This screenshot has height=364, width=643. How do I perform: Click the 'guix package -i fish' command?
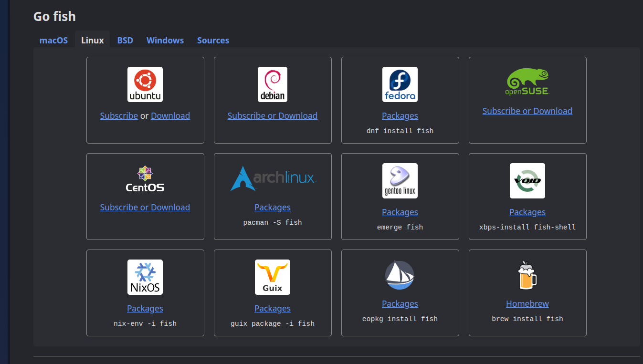(x=273, y=323)
